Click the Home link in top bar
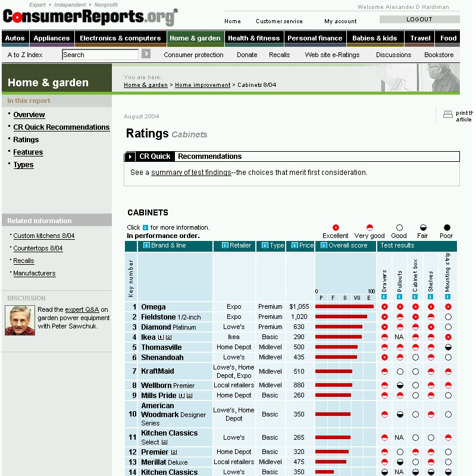Screen dimensions: 476x476 point(233,21)
